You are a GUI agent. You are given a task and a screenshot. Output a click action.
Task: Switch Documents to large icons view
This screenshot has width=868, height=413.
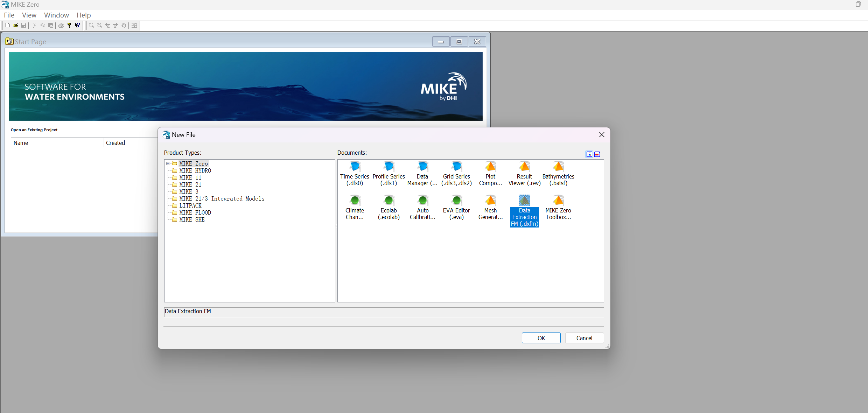point(589,154)
